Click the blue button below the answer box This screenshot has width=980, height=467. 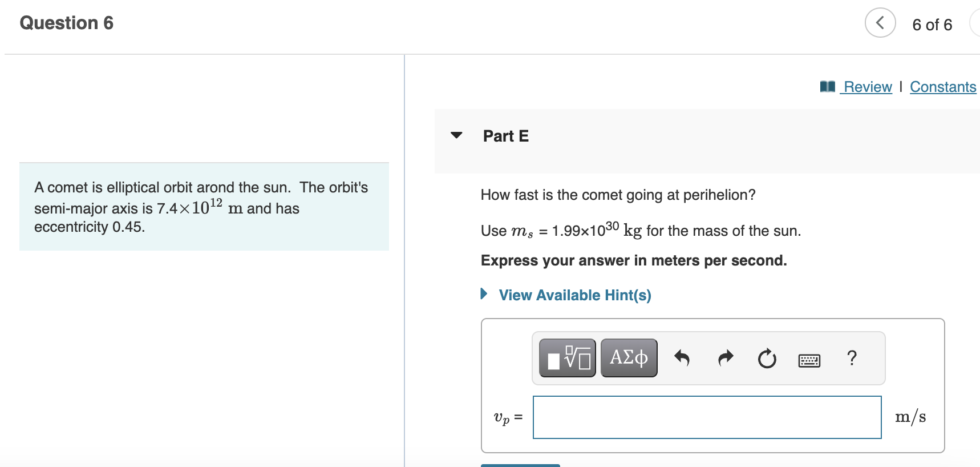pyautogui.click(x=520, y=465)
